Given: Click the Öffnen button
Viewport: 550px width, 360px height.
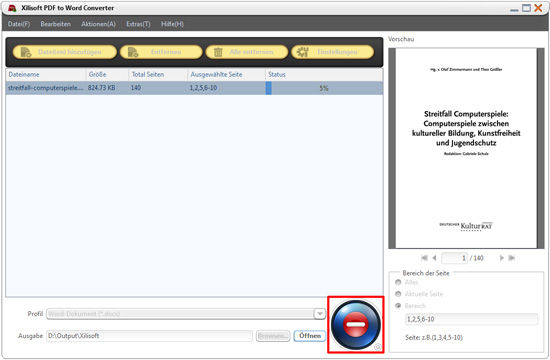Looking at the screenshot, I should point(310,336).
